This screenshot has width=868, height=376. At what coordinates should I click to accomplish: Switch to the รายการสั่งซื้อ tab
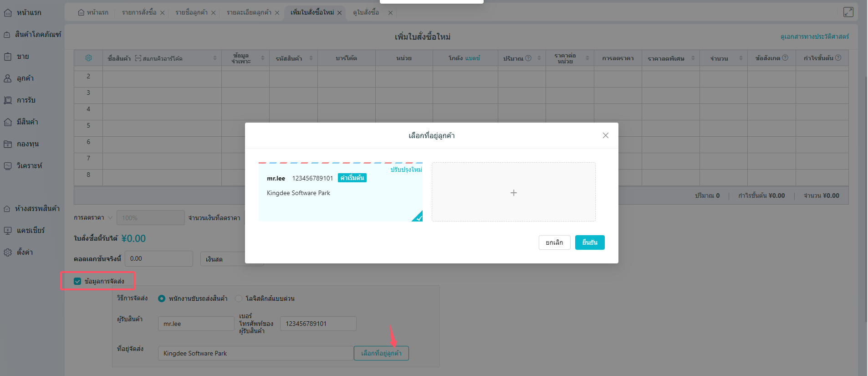[x=139, y=12]
